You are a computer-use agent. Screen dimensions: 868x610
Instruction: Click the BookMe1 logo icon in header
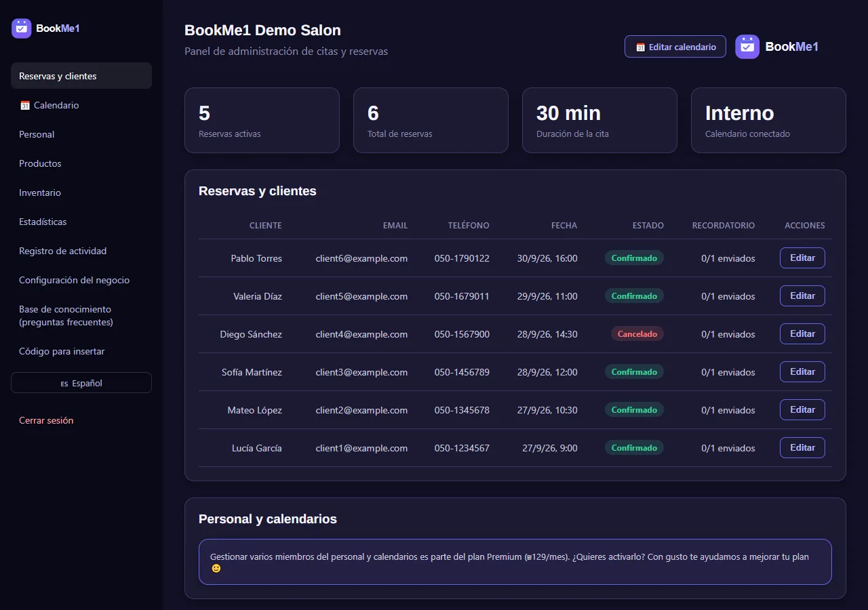click(x=747, y=47)
